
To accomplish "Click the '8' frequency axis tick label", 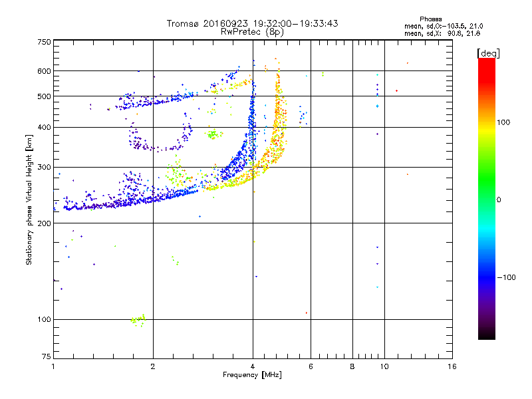I will point(352,366).
